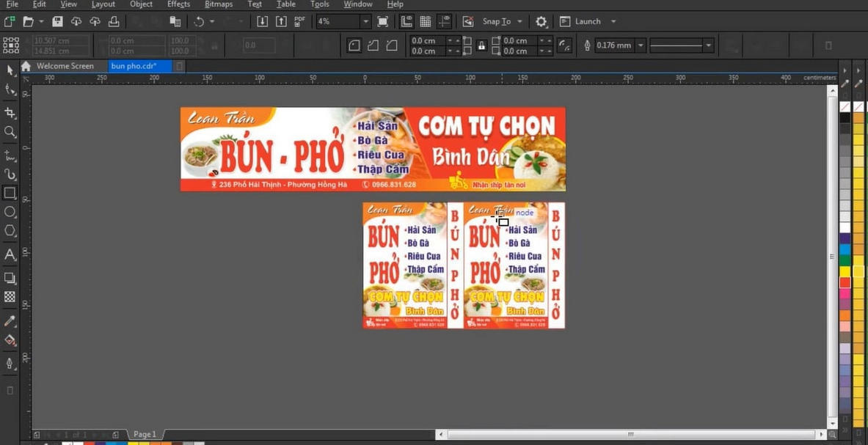
Task: Click the Page 1 label at the bottom
Action: 144,434
